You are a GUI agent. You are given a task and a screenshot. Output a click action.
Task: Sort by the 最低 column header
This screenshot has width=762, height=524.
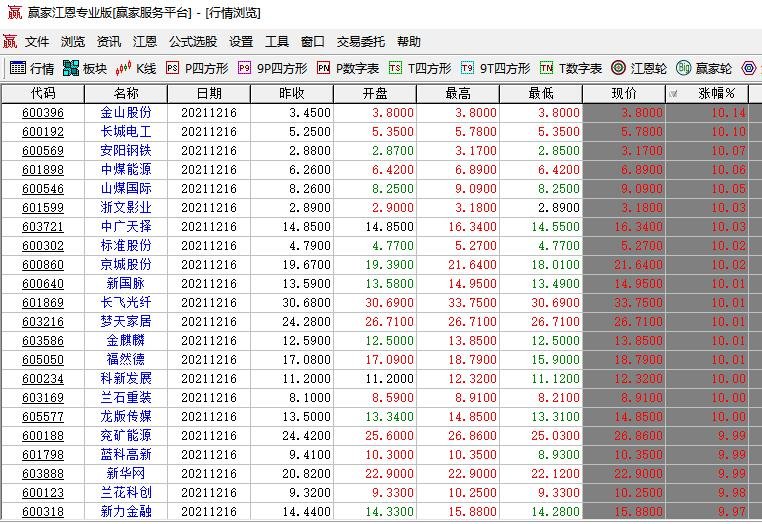[541, 93]
